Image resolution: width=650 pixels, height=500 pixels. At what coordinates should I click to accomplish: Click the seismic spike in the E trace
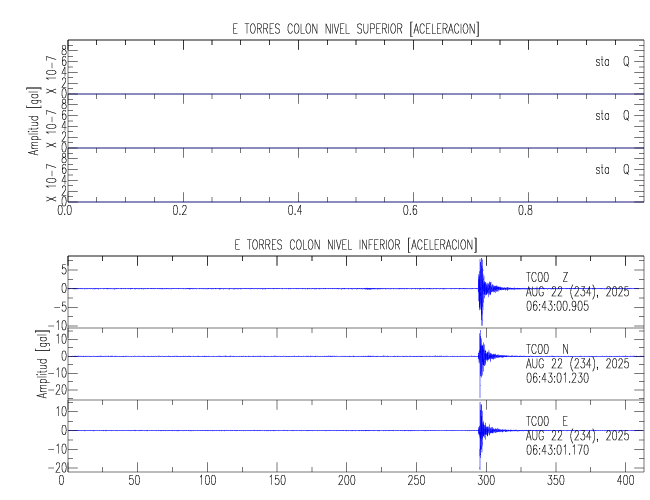(482, 430)
